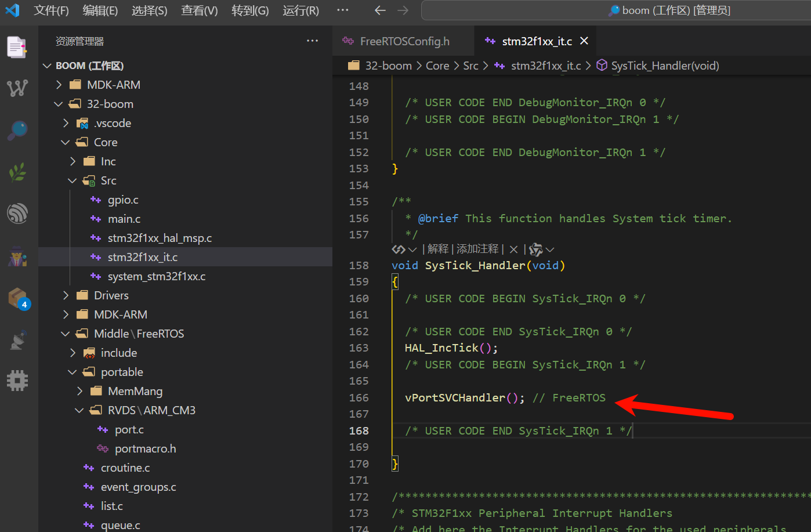This screenshot has width=811, height=532.
Task: Open the Espressif wireless icon view
Action: 17,213
